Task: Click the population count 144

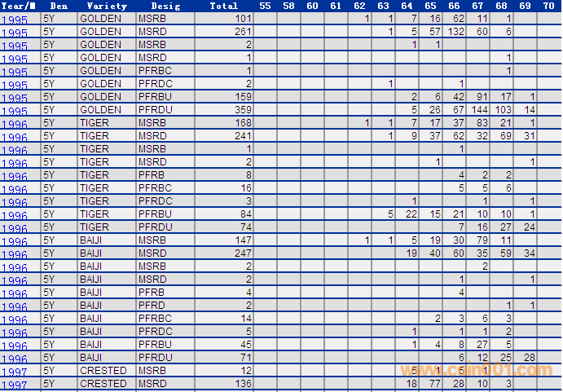Action: click(x=479, y=110)
